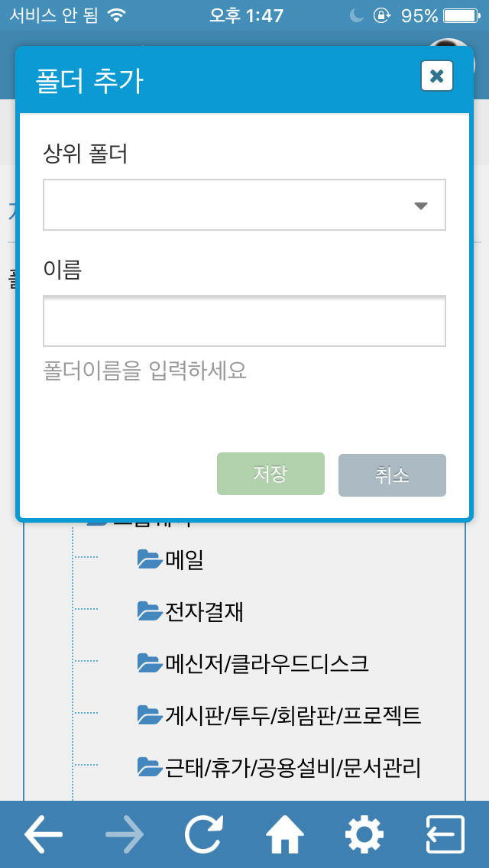The height and width of the screenshot is (868, 489).
Task: Click the 저장 button
Action: tap(270, 474)
